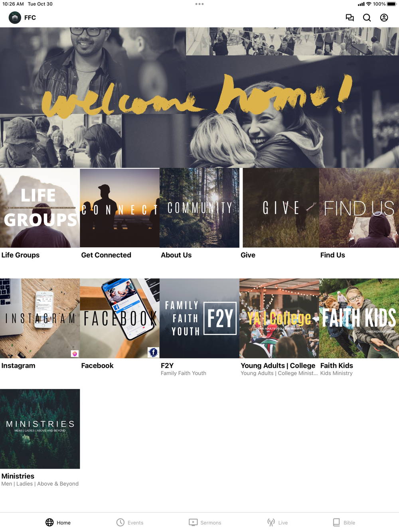Open the Young Adults | College tile
399x532 pixels.
tap(279, 318)
